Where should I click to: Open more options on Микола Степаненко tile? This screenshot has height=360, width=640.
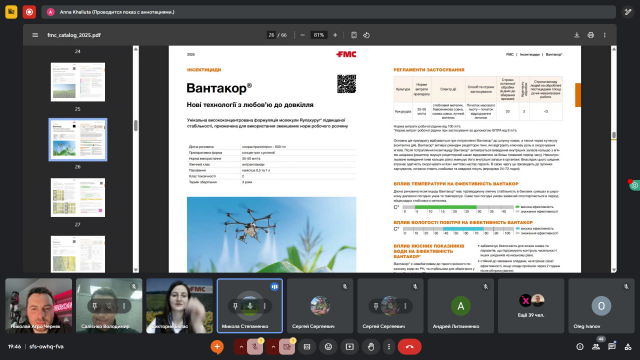pos(264,306)
